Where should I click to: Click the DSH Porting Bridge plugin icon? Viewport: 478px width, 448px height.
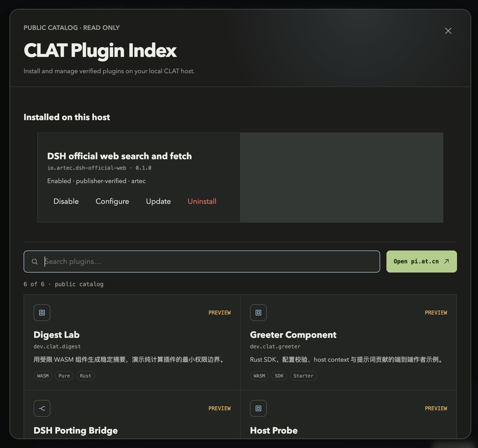tap(42, 408)
